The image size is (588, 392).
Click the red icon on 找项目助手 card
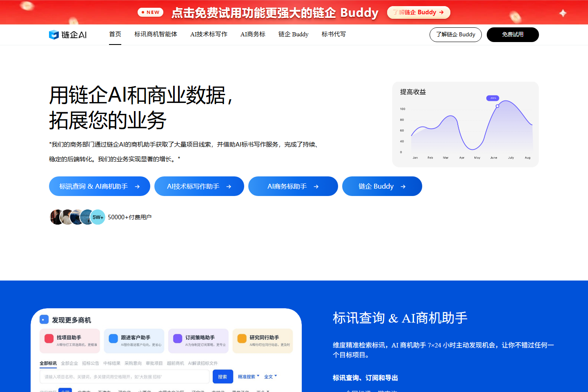(x=49, y=339)
